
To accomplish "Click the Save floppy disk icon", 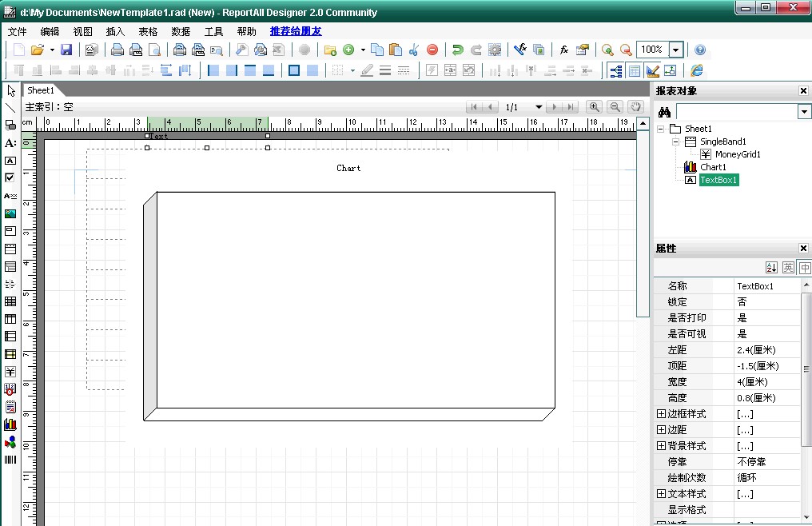I will point(66,50).
